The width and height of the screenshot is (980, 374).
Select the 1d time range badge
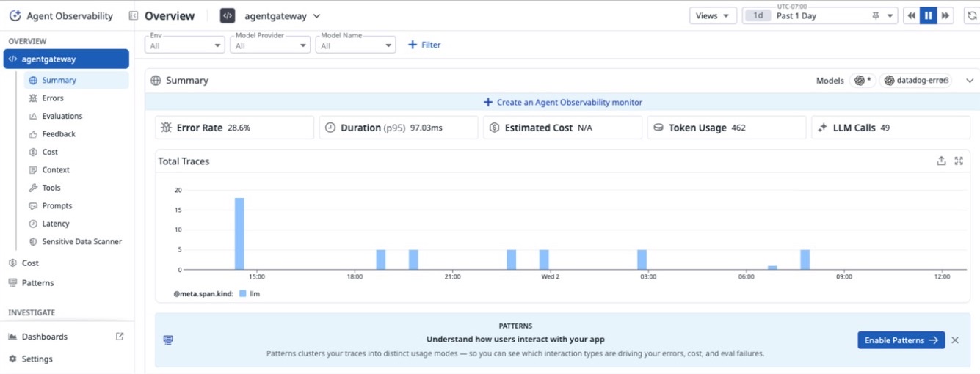click(x=758, y=15)
